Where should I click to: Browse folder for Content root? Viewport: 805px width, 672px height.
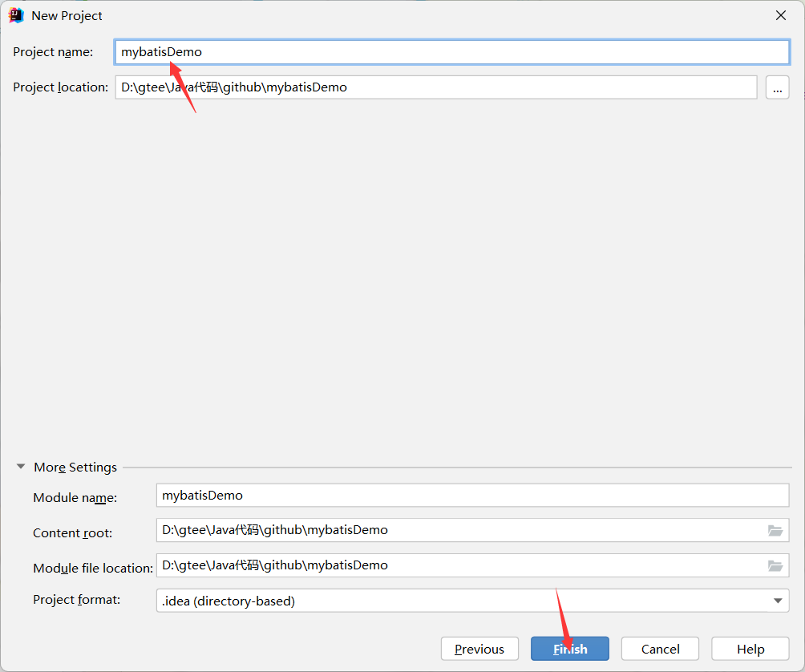click(x=775, y=530)
